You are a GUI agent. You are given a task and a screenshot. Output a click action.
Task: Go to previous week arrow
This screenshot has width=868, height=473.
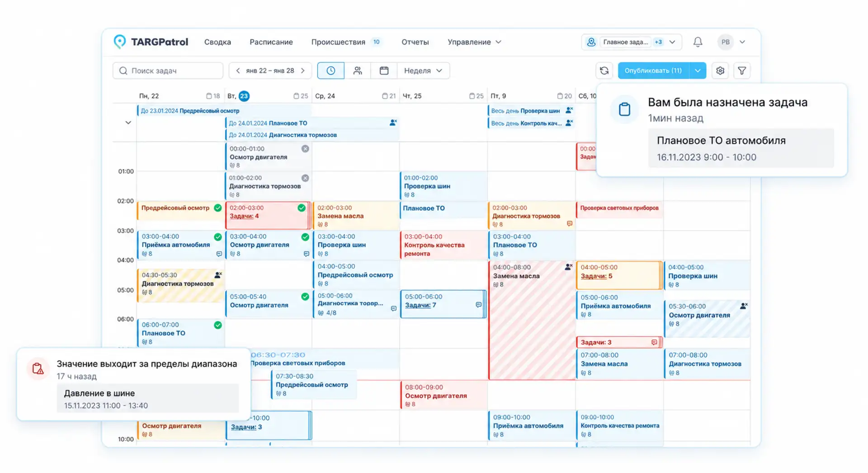coord(238,71)
